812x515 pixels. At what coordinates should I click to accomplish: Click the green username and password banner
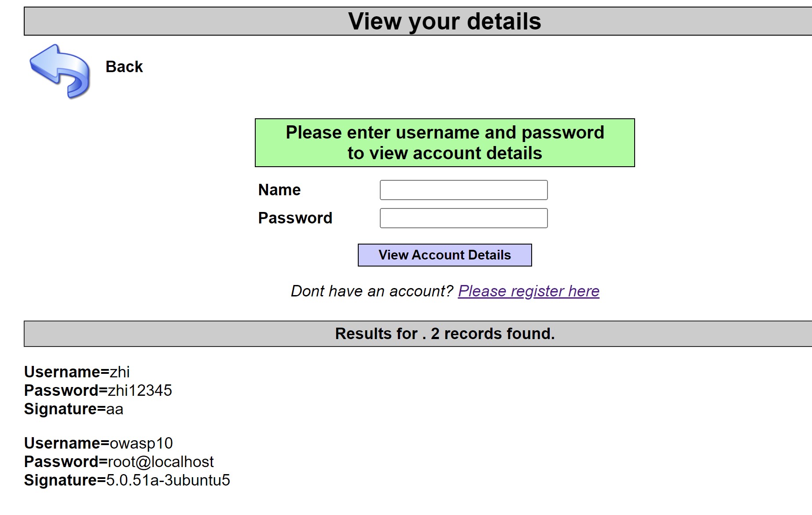tap(445, 142)
